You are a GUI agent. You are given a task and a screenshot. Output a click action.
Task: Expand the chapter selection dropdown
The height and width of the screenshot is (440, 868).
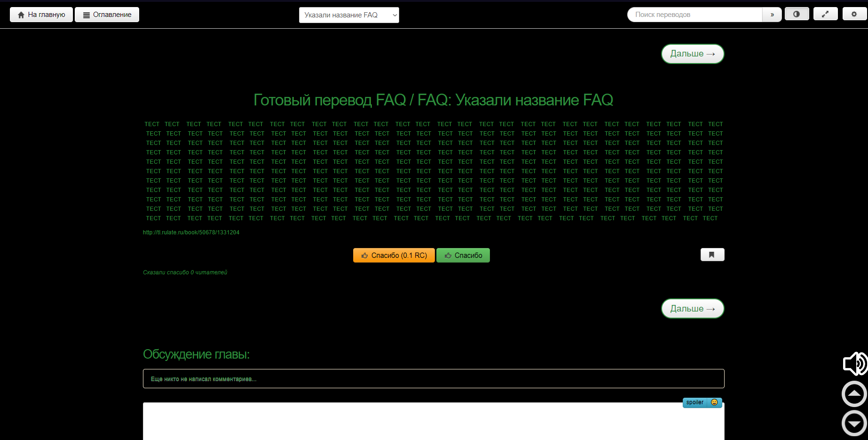(x=348, y=15)
